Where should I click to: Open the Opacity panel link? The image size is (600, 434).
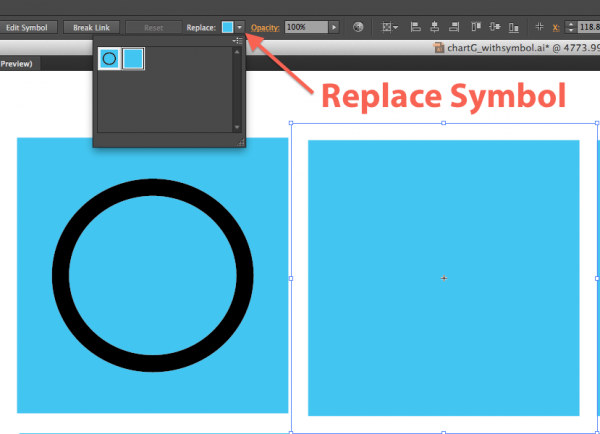[x=265, y=27]
